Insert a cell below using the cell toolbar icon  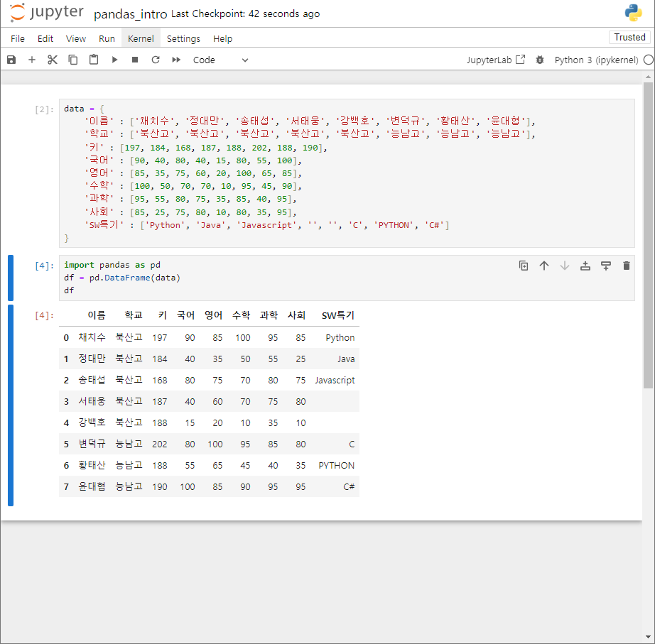606,266
